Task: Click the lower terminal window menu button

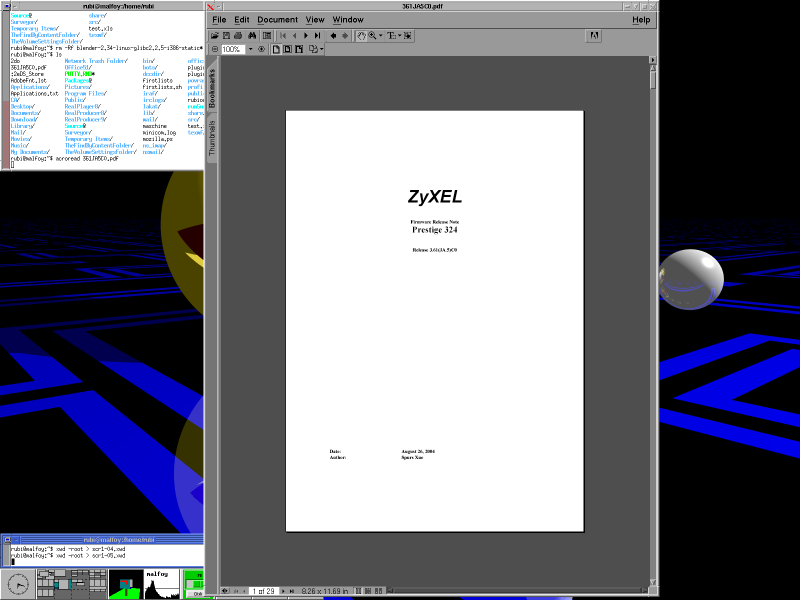Action: point(6,540)
